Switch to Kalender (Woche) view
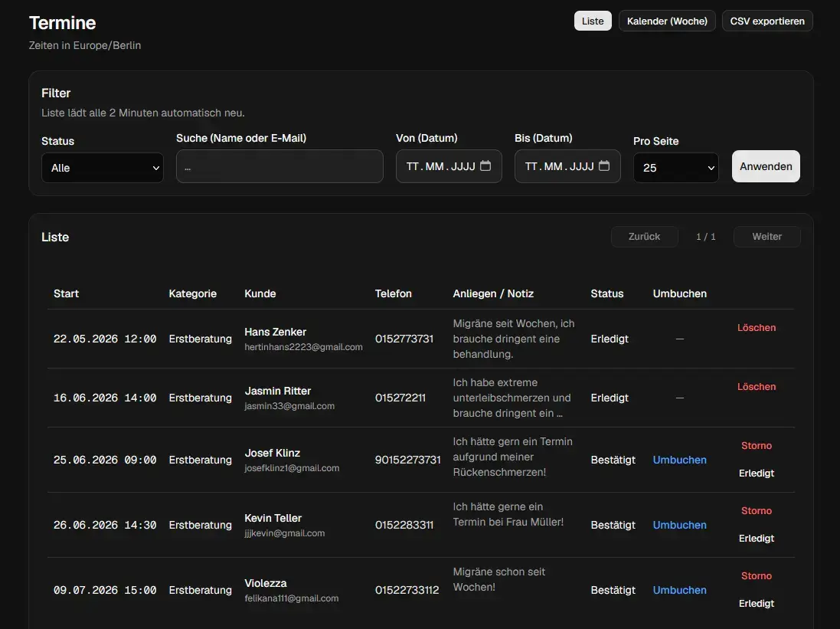Viewport: 840px width, 629px height. coord(667,21)
